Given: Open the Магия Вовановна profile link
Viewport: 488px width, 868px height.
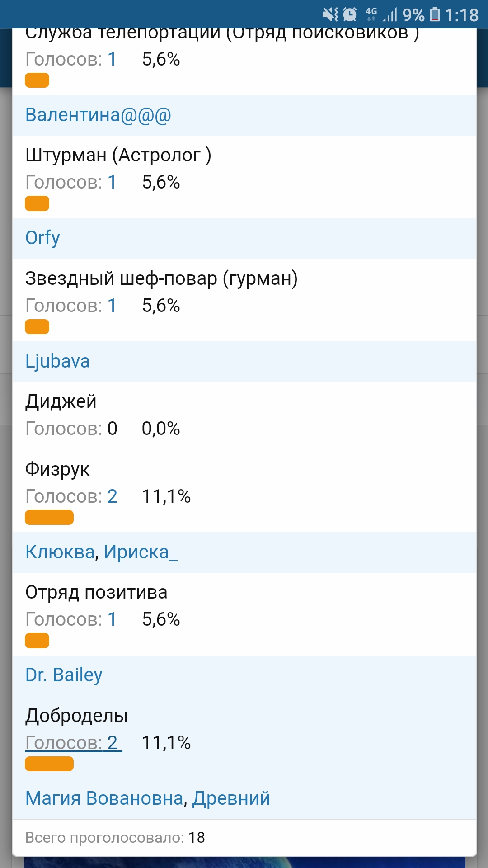Looking at the screenshot, I should pos(104,798).
